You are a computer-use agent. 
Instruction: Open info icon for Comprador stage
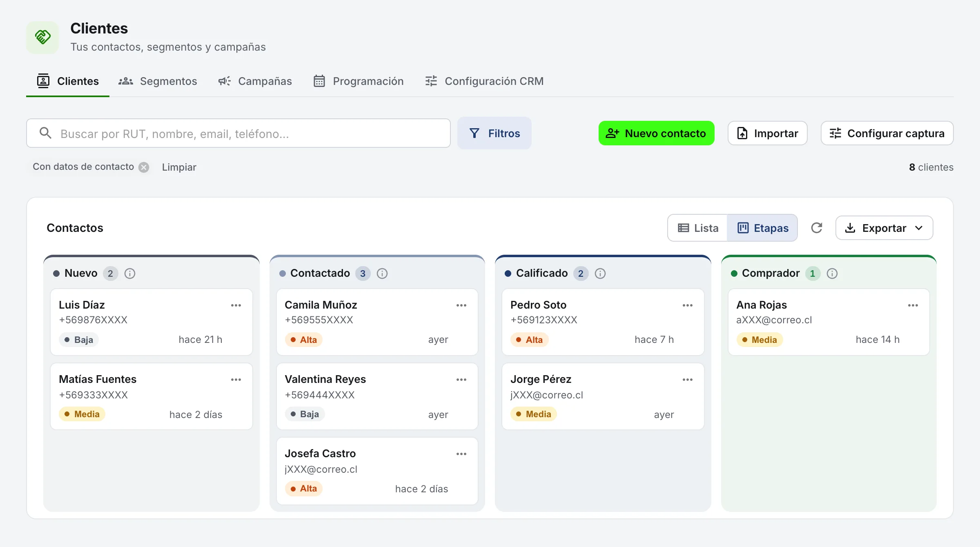(x=832, y=273)
